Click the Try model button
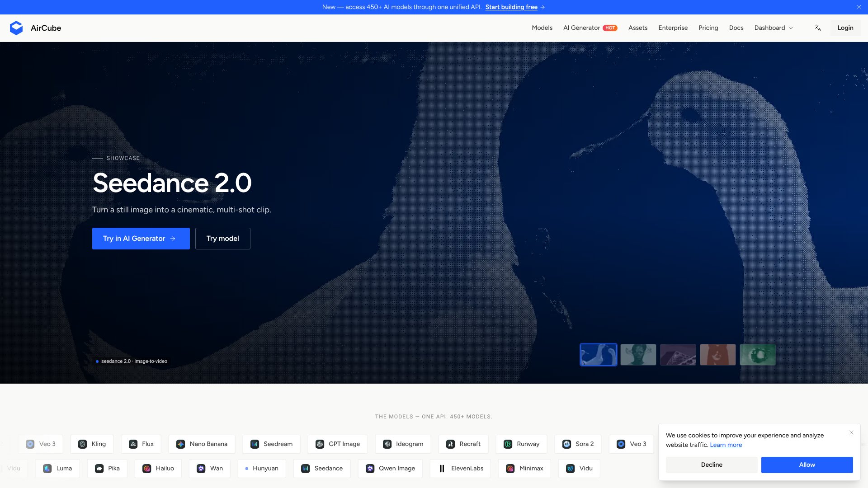This screenshot has height=488, width=868. [223, 239]
